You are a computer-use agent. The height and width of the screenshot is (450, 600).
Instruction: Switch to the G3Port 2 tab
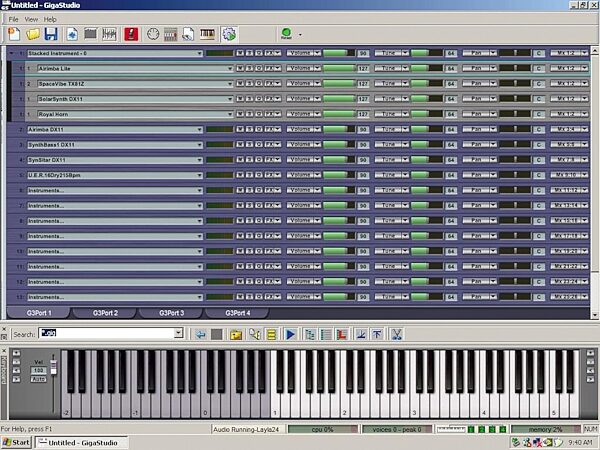(105, 313)
